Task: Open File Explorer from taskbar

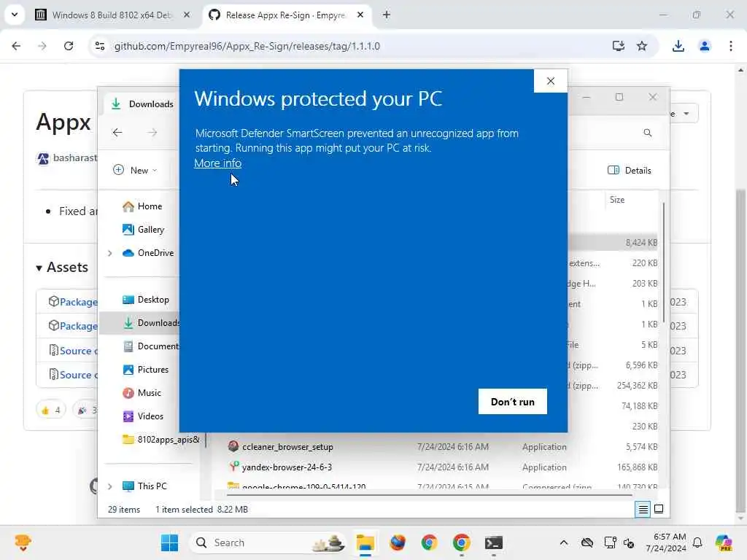Action: [365, 542]
